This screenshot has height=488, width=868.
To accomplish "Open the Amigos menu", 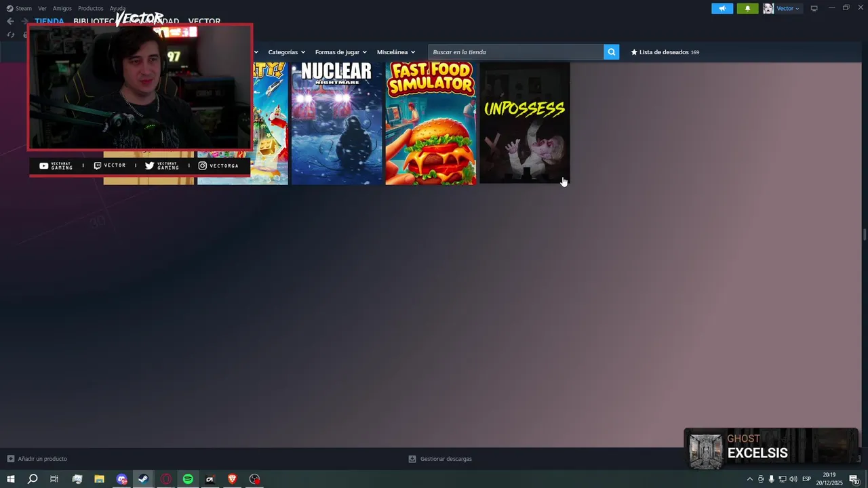I will [62, 8].
